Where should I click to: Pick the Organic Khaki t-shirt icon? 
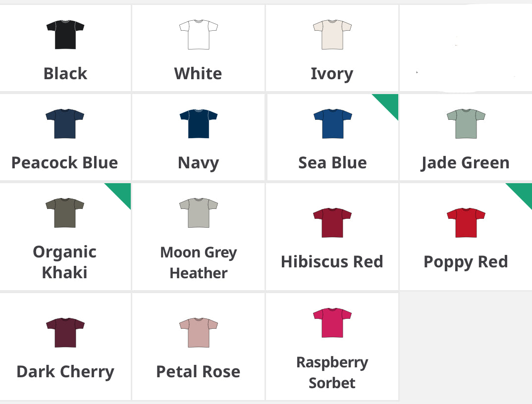tap(65, 213)
